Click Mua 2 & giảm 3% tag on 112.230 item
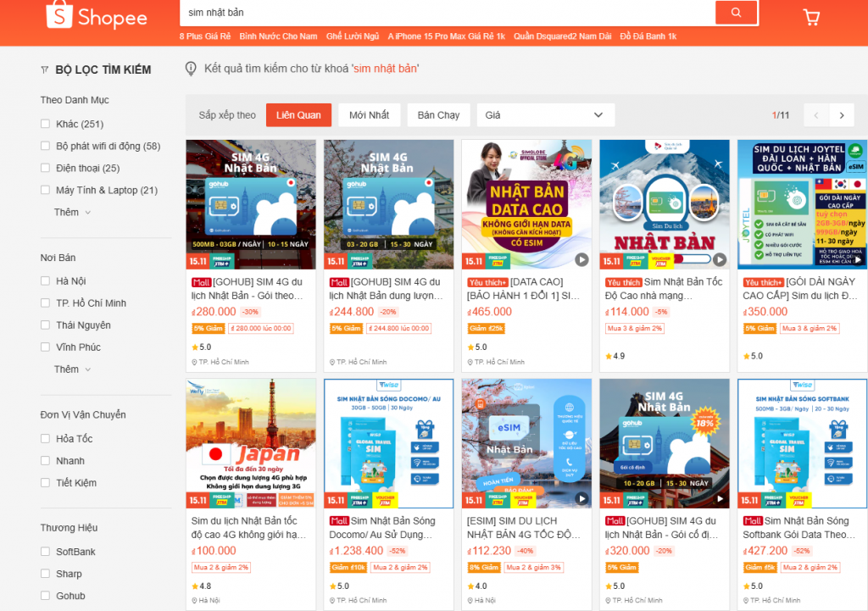 (534, 567)
